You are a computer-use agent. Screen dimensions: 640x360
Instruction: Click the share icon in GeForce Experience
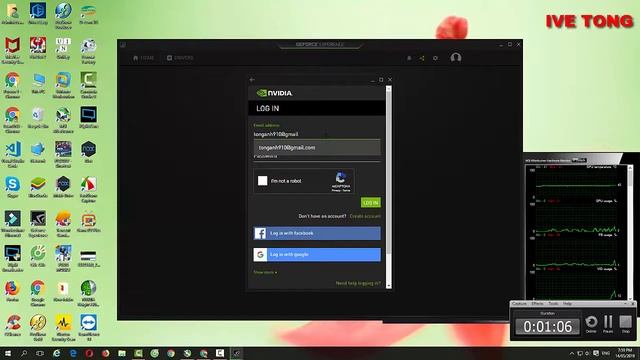pyautogui.click(x=422, y=58)
